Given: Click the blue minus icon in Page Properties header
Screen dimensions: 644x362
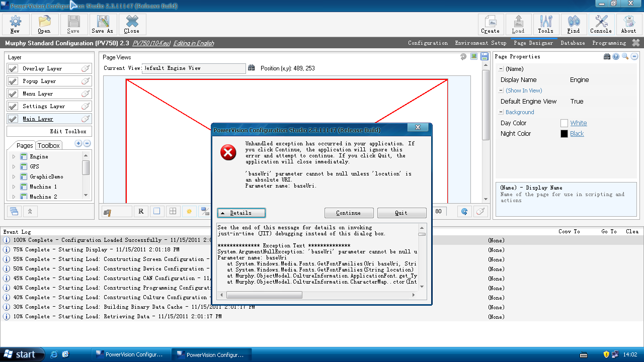Looking at the screenshot, I should 634,57.
